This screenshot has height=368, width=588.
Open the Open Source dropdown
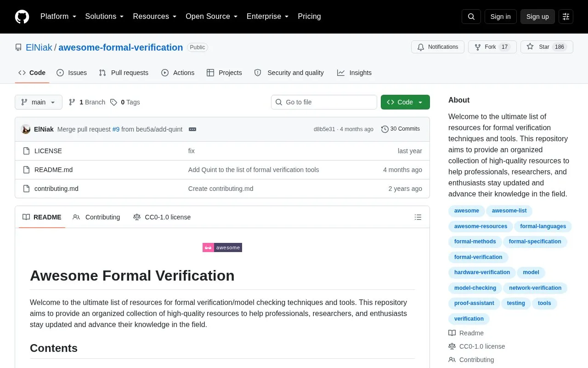[x=212, y=17]
